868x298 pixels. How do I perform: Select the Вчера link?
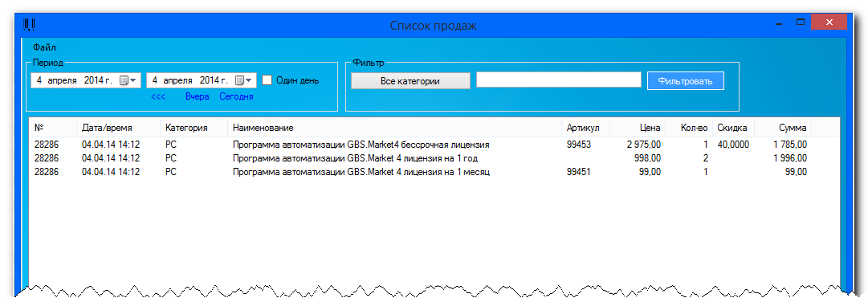197,97
